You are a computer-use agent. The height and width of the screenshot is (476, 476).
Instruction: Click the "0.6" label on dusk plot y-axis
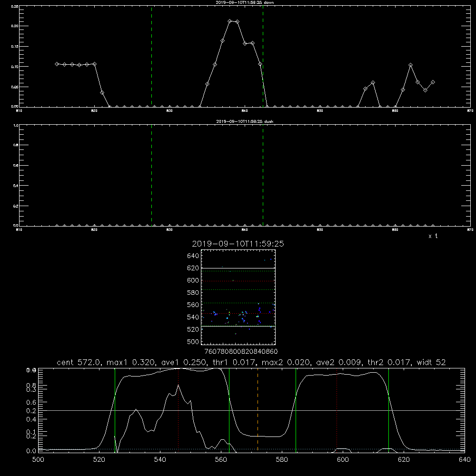(16, 166)
